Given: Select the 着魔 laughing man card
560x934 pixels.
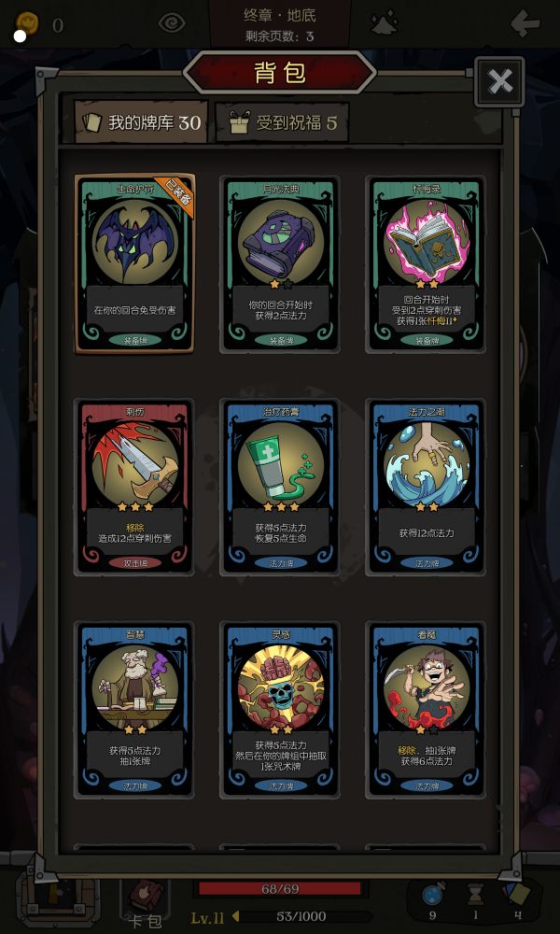Looking at the screenshot, I should pyautogui.click(x=426, y=710).
